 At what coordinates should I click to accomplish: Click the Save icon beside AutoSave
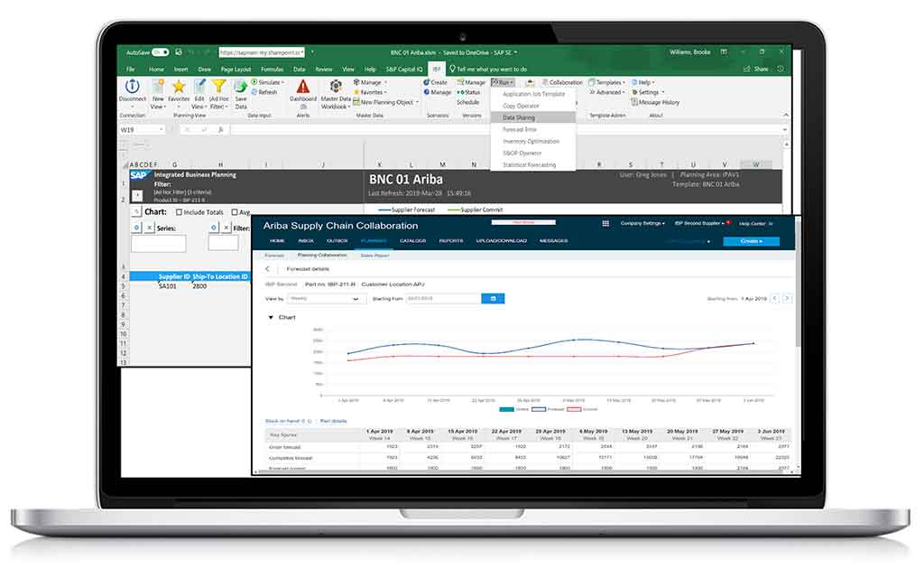[x=179, y=52]
